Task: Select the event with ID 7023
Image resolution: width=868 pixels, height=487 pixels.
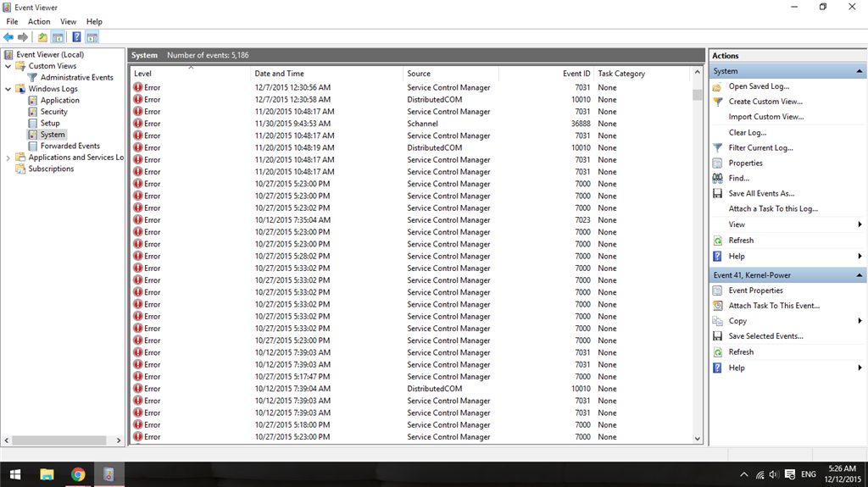Action: [x=411, y=219]
